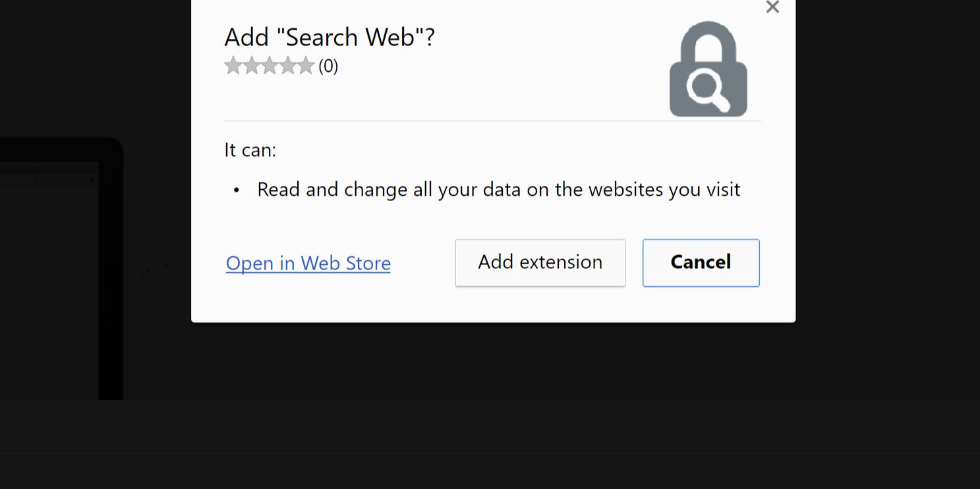Open the extension in Web Store
This screenshot has height=489, width=980.
308,264
